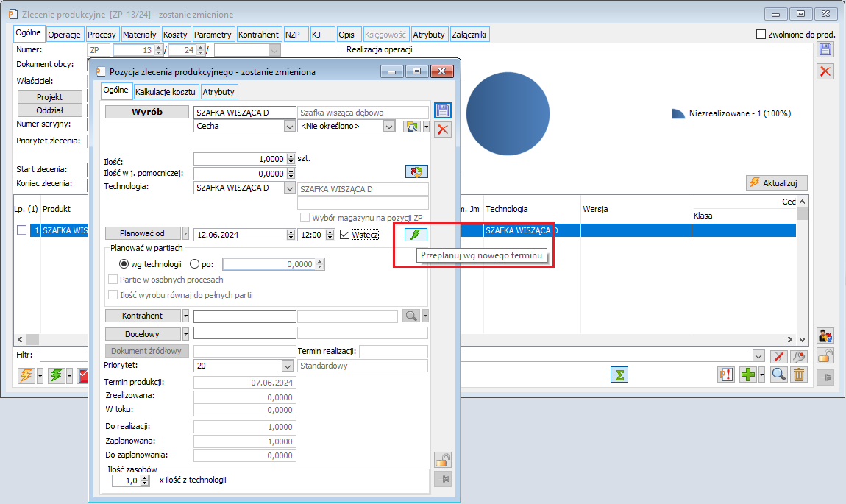
Task: Switch to Operacje tab in main window
Action: click(64, 35)
